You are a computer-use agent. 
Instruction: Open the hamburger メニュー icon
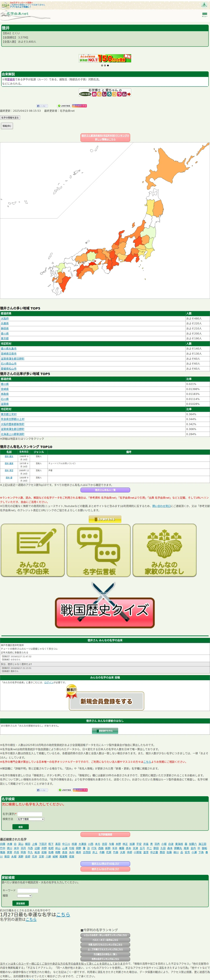205,15
